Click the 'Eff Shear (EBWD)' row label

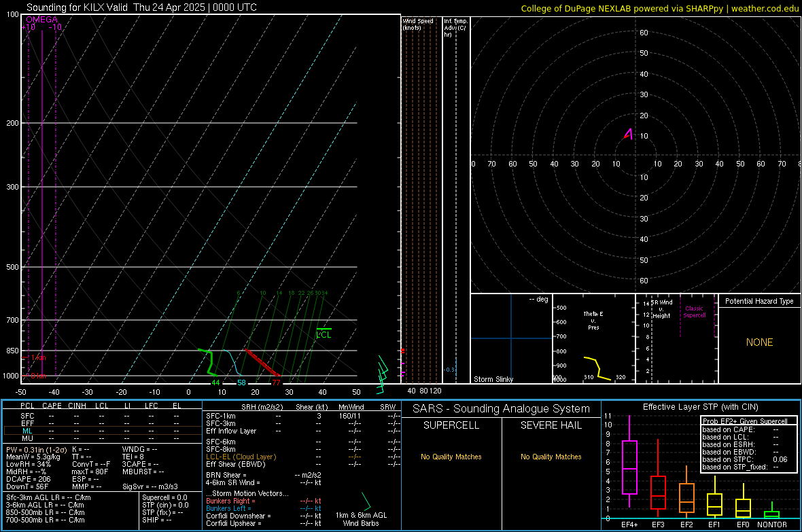236,464
